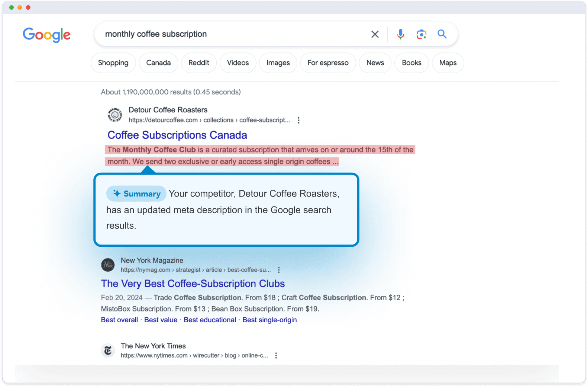Open Google Lens image search icon
Viewport: 588px width, 387px height.
(421, 34)
